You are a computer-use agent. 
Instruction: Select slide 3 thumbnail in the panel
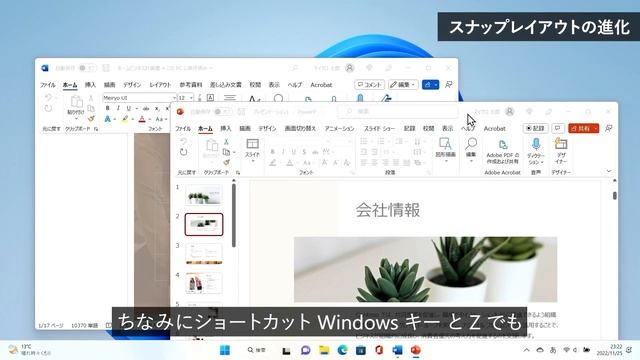204,254
